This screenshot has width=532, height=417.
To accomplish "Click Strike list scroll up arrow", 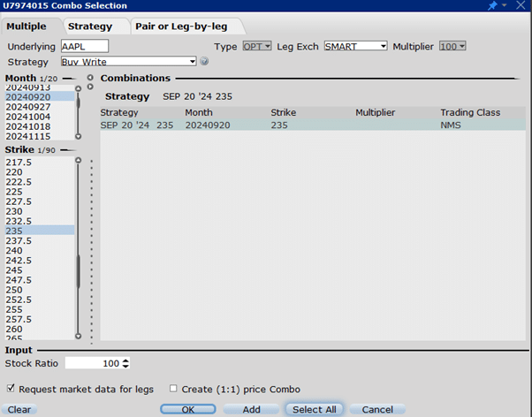I will click(79, 160).
